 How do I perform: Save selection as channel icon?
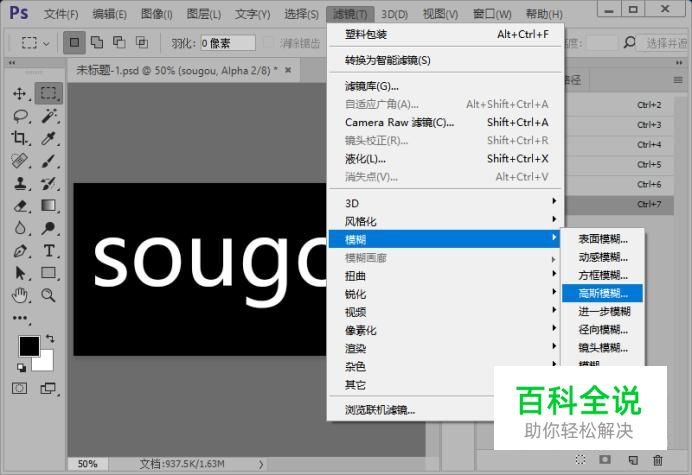click(605, 460)
